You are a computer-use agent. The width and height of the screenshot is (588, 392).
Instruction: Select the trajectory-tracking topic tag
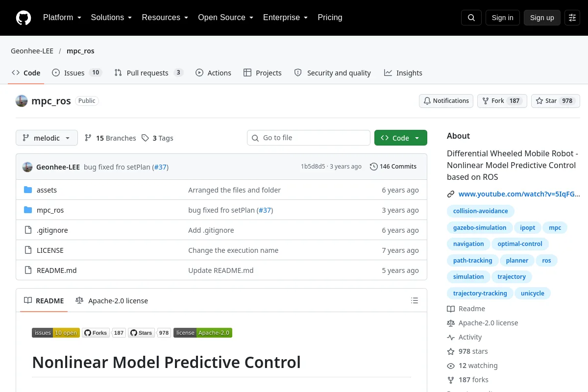point(480,294)
